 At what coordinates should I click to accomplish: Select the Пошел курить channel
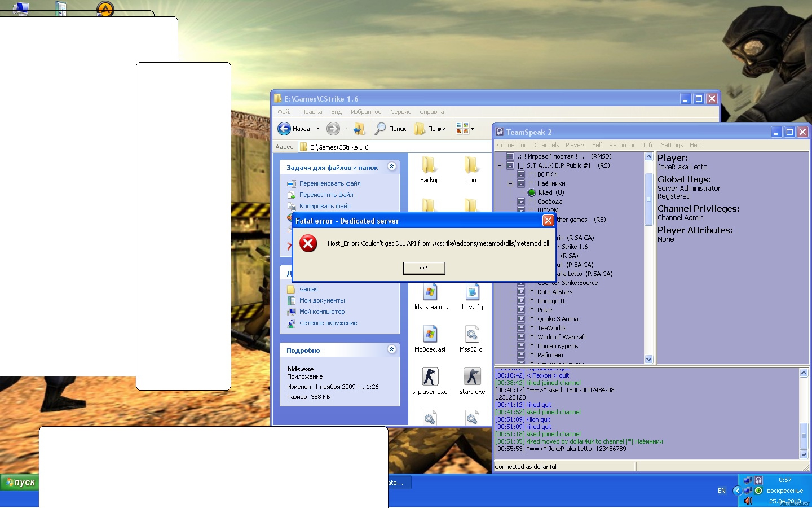pyautogui.click(x=553, y=346)
